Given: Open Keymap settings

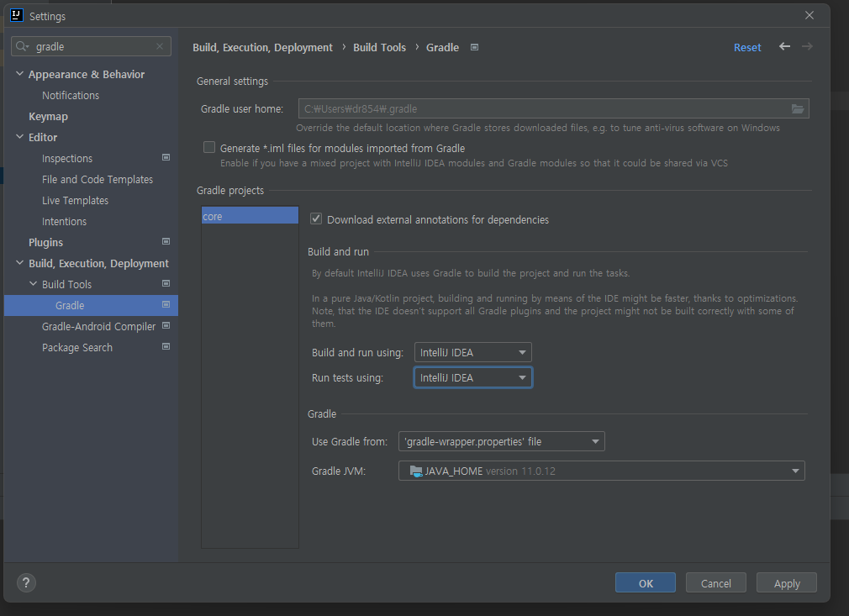Looking at the screenshot, I should point(48,116).
